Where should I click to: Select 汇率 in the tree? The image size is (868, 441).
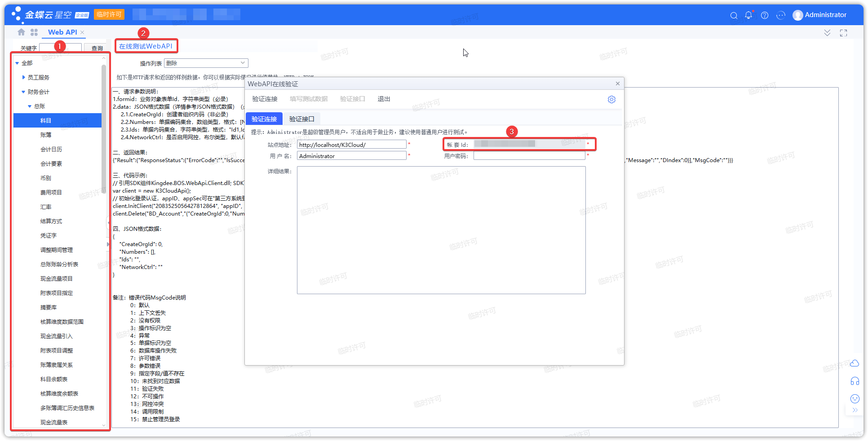(x=46, y=207)
